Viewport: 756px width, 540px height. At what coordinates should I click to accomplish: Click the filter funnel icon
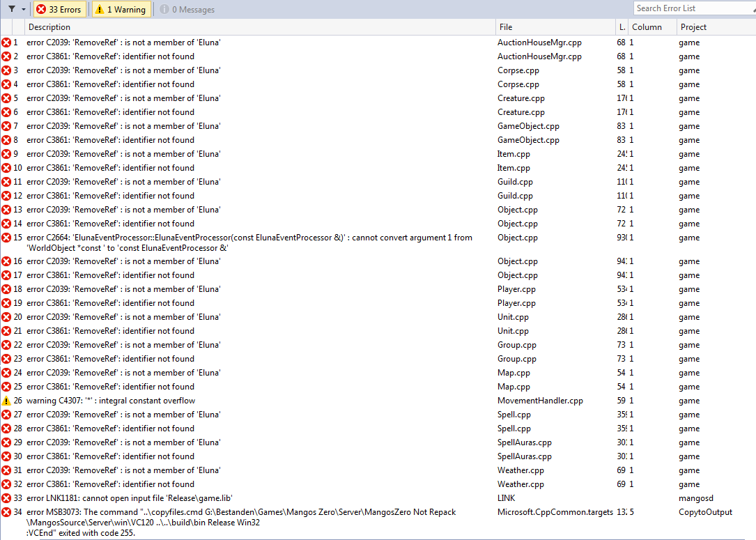[12, 9]
